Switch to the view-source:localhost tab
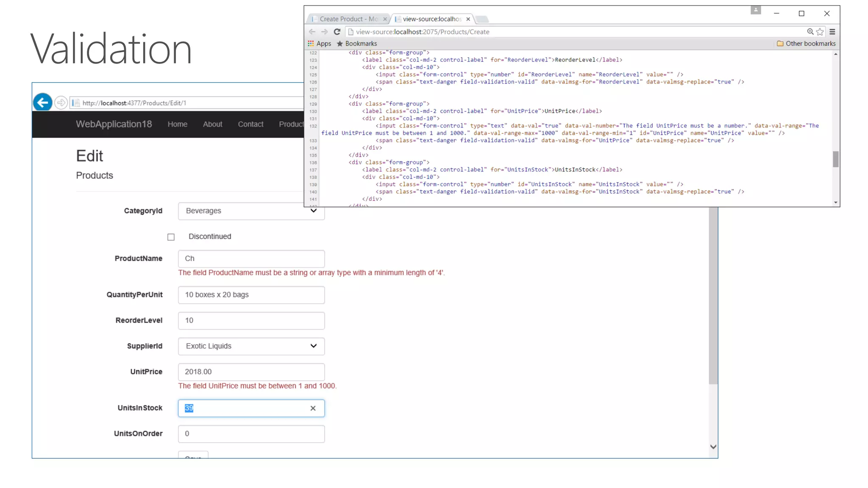Screen dimensions: 868x488 (x=432, y=19)
